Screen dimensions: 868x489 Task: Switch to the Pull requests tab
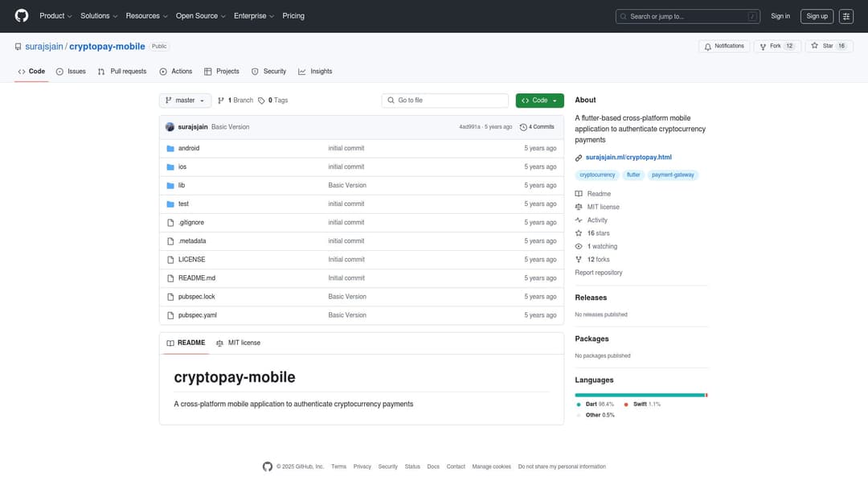[x=122, y=72]
